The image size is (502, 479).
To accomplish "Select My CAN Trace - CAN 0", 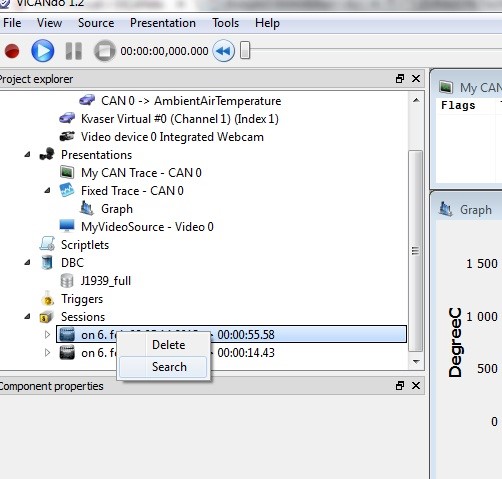I will 141,173.
